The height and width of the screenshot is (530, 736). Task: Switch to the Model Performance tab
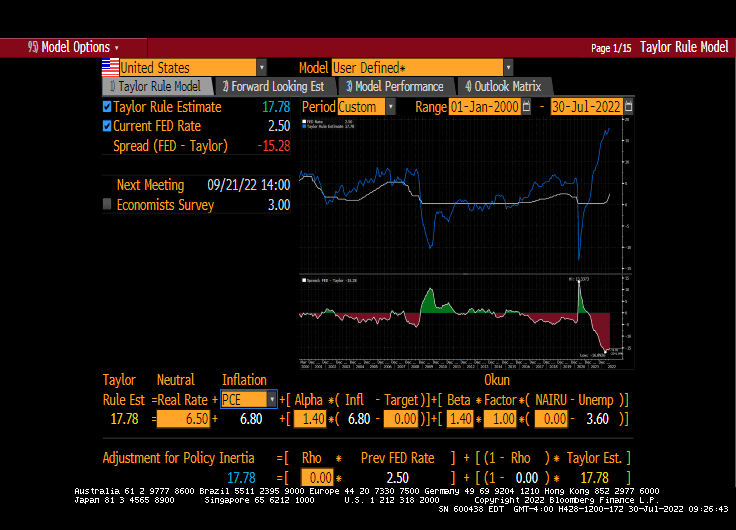coord(394,87)
